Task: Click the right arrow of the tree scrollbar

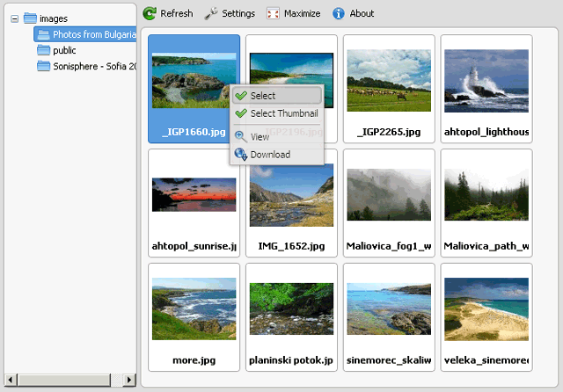Action: pos(129,380)
